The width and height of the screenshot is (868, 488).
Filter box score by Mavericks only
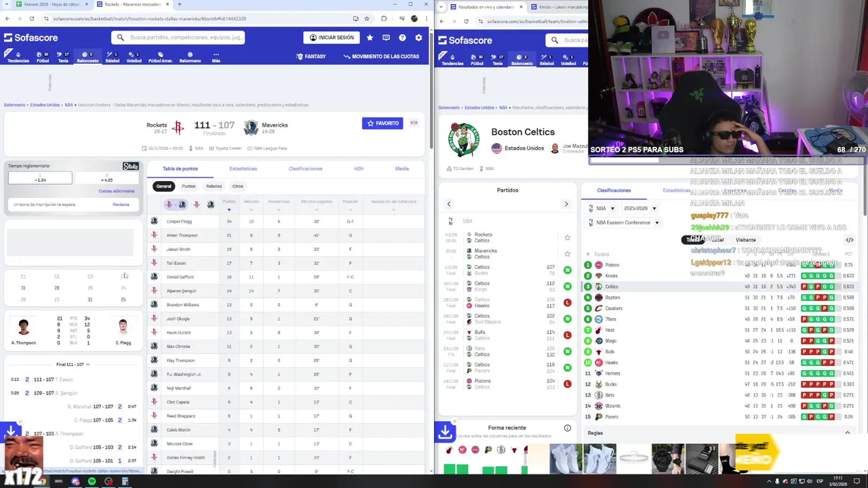click(x=210, y=204)
